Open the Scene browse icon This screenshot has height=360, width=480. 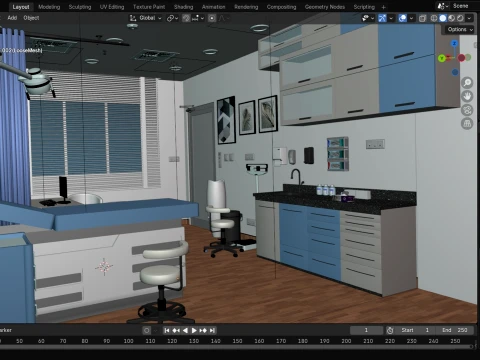click(x=442, y=6)
